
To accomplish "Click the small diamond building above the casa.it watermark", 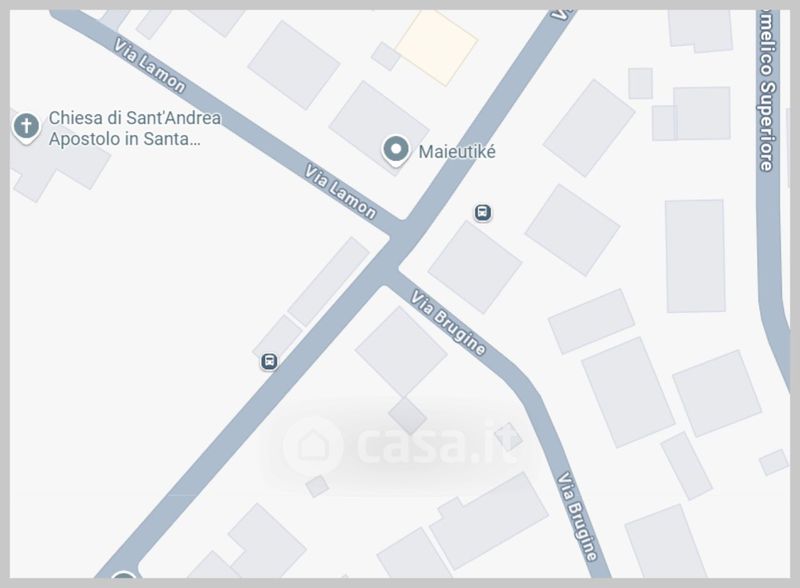I will [x=408, y=415].
